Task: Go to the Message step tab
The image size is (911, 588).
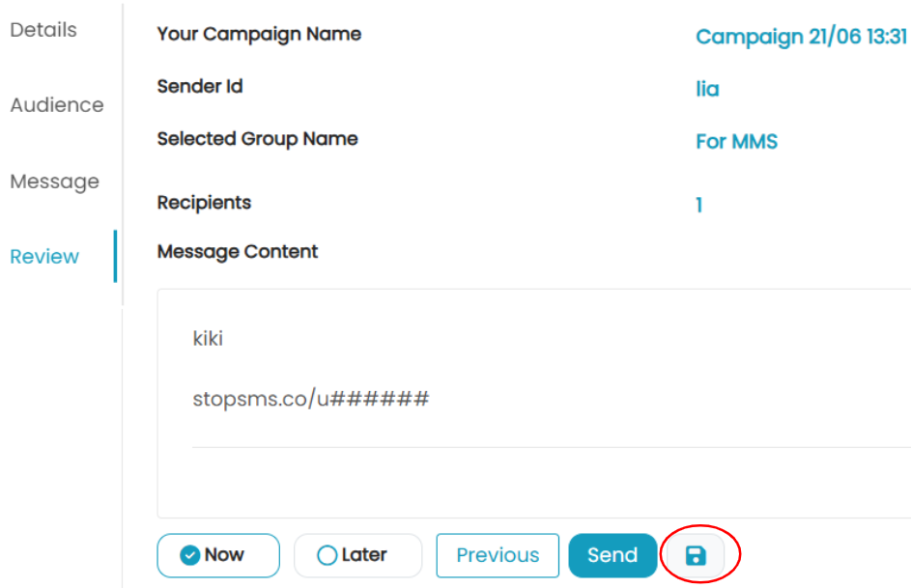Action: 55,182
